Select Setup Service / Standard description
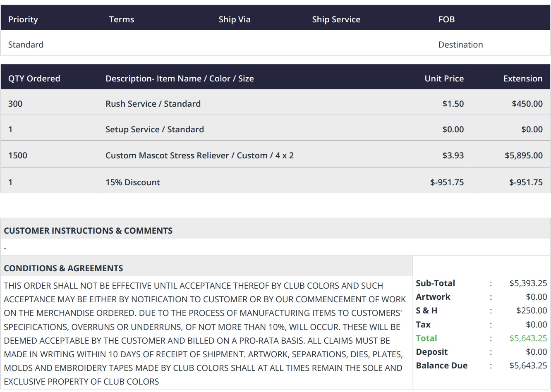 155,129
